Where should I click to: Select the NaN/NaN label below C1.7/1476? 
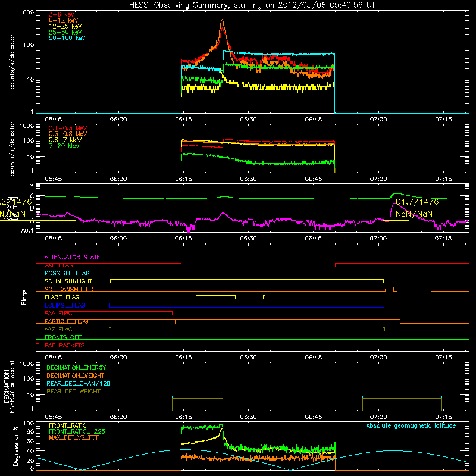click(x=414, y=214)
